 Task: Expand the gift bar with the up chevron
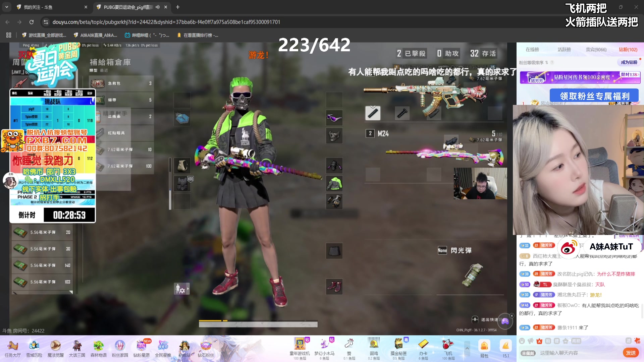[x=467, y=348]
